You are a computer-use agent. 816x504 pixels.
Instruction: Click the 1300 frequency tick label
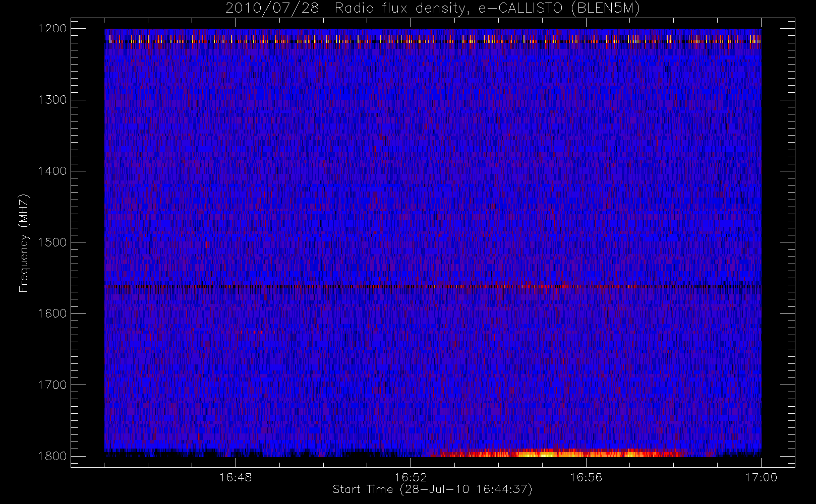pos(52,100)
